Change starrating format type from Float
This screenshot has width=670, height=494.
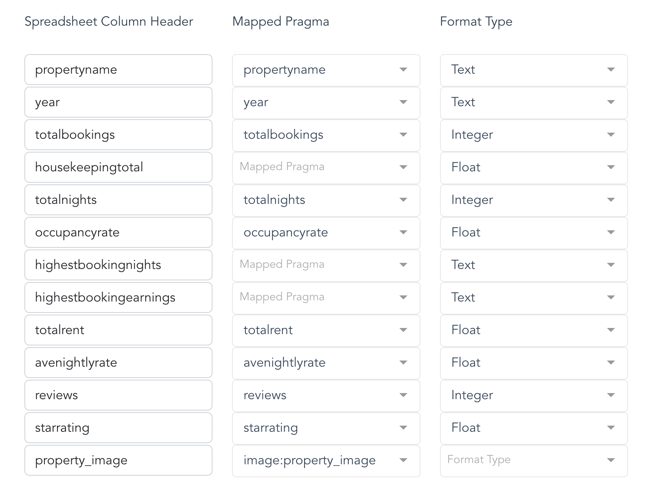pyautogui.click(x=533, y=427)
